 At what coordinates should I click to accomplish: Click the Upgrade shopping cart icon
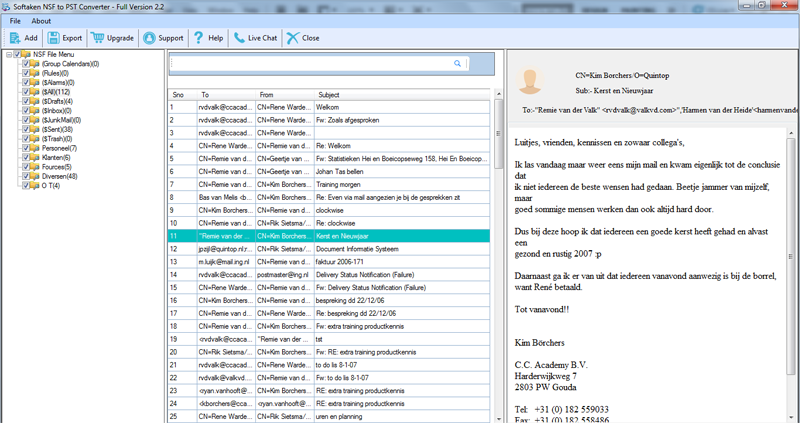[97, 38]
